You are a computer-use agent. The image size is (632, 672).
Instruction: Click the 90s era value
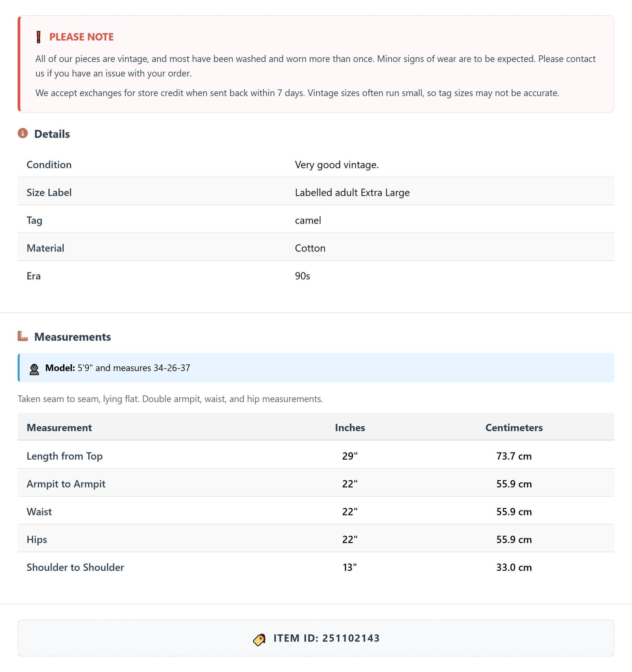pos(302,276)
